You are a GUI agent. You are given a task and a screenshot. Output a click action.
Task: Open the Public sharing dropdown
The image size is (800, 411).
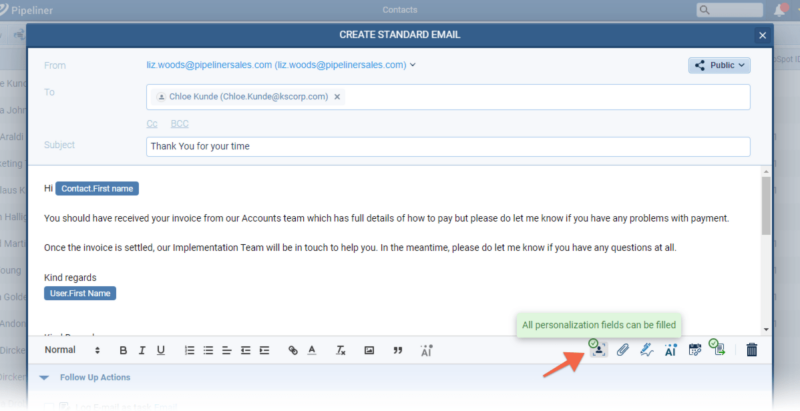click(718, 65)
